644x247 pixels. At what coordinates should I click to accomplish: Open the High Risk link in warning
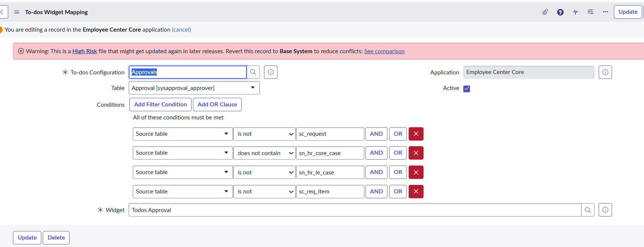(84, 51)
